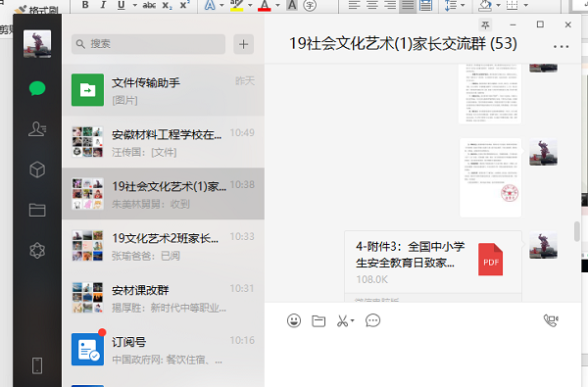Viewport: 588px width, 387px height.
Task: Align text right in document toolbar
Action: point(390,5)
